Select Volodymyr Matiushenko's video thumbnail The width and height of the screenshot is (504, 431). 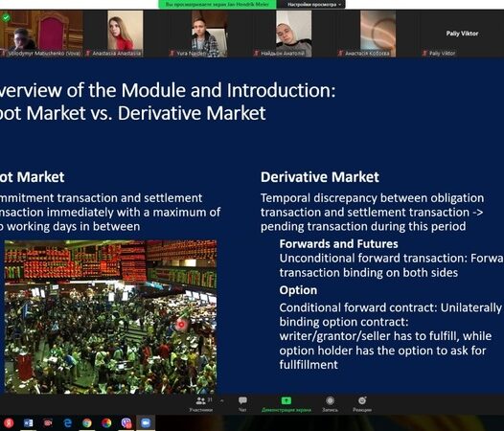pos(41,34)
